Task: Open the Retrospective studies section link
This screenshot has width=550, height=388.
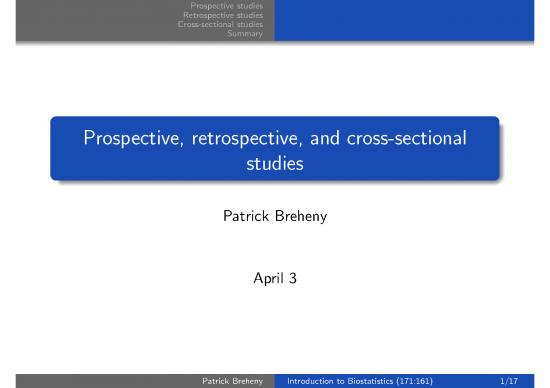Action: click(223, 15)
